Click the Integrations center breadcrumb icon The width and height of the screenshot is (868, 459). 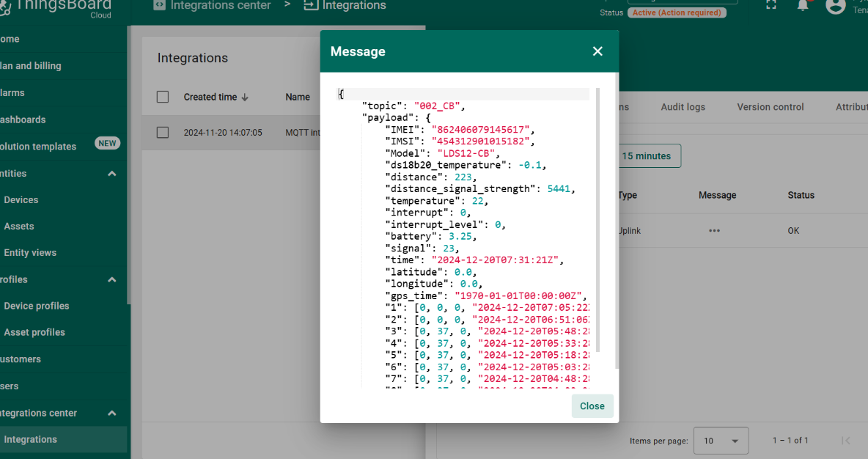159,5
